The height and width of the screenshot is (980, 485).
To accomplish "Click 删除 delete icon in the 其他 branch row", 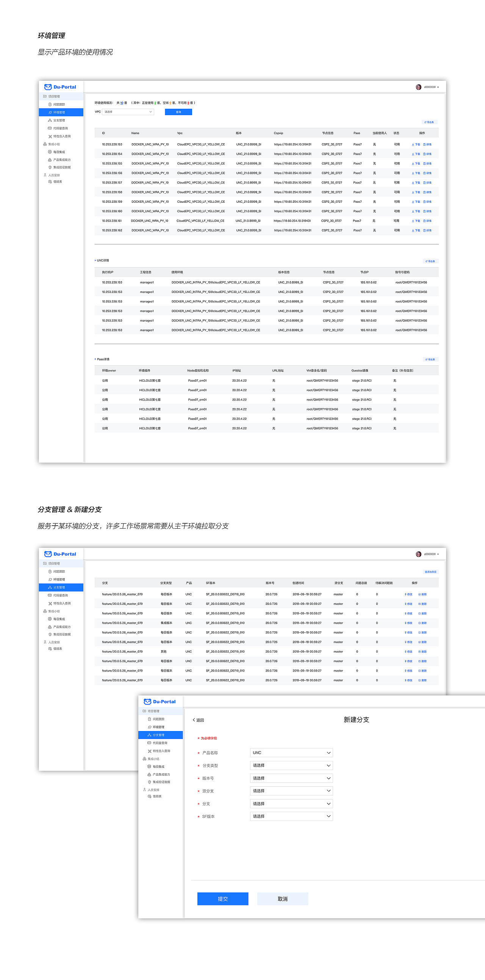I will pyautogui.click(x=420, y=652).
